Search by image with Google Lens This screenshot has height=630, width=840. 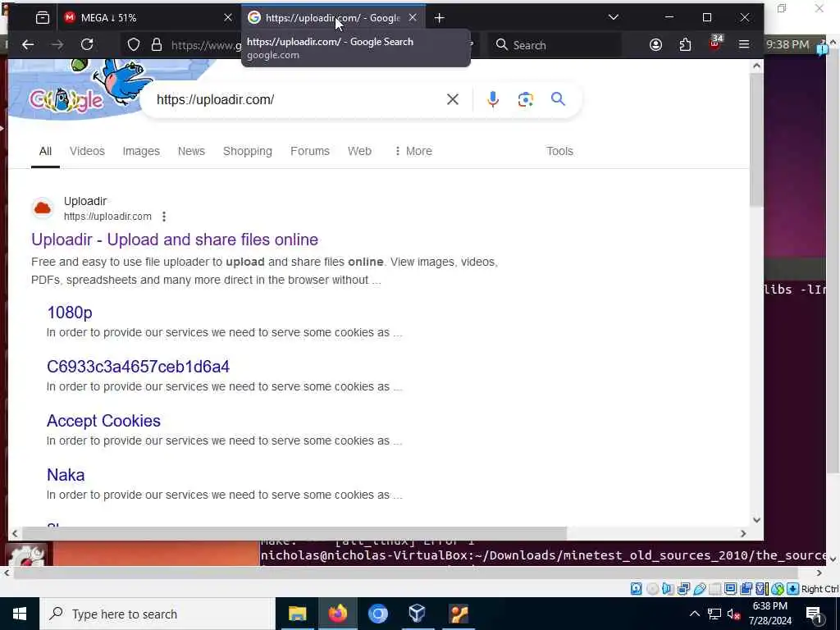point(526,99)
